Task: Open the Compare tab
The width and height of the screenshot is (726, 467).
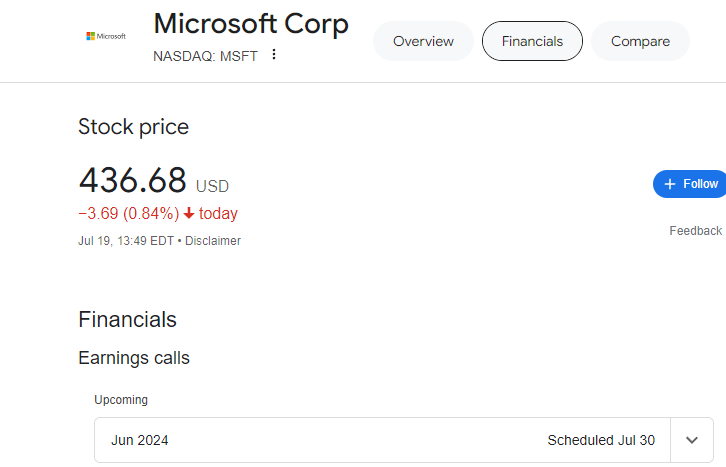Action: [x=640, y=41]
